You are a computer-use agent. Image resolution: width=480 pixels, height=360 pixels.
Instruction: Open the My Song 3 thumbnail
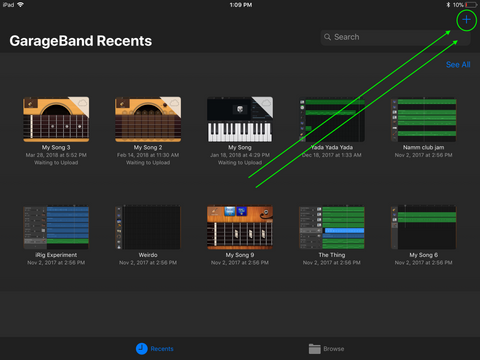coord(56,119)
